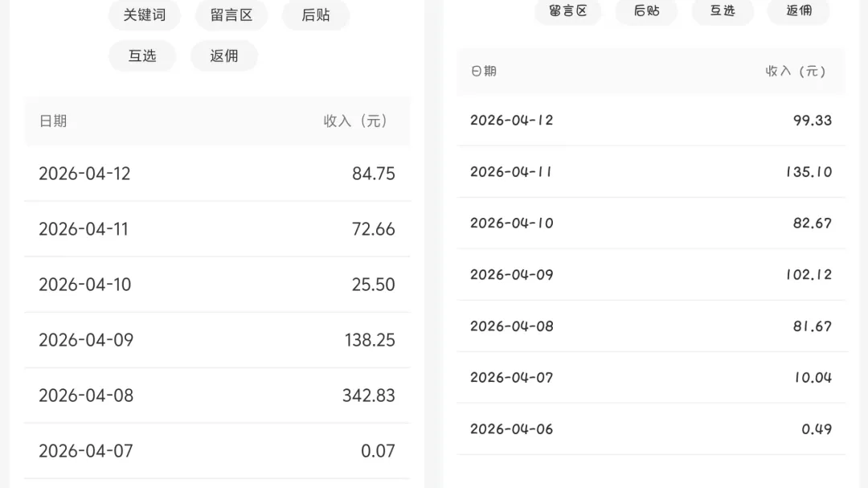Open the row showing income 99.33
This screenshot has width=868, height=488.
click(651, 121)
